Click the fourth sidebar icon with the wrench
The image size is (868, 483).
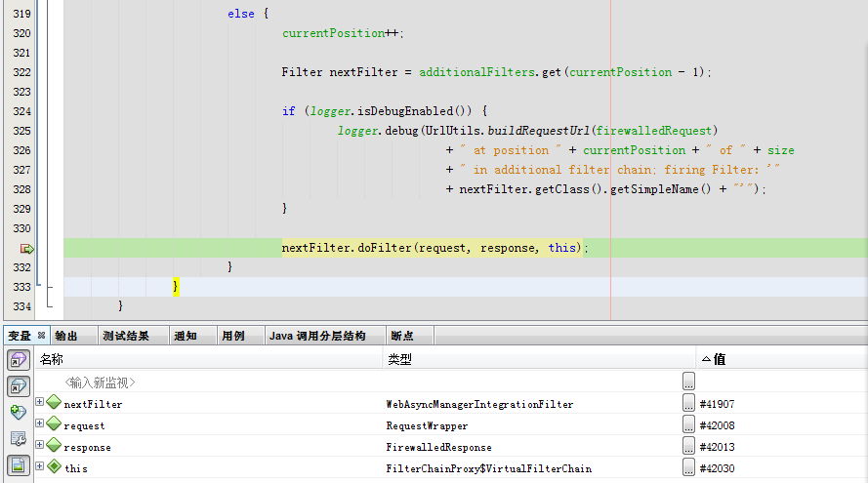(19, 439)
